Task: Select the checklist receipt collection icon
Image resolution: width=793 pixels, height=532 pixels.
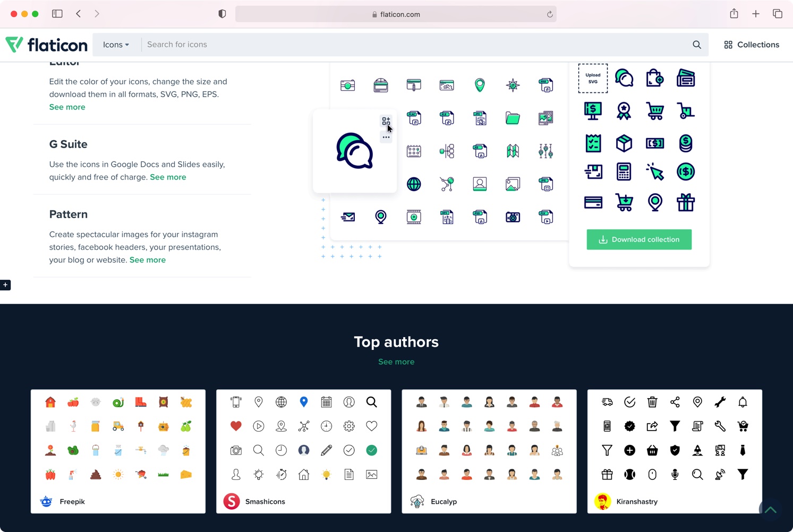Action: (x=593, y=143)
